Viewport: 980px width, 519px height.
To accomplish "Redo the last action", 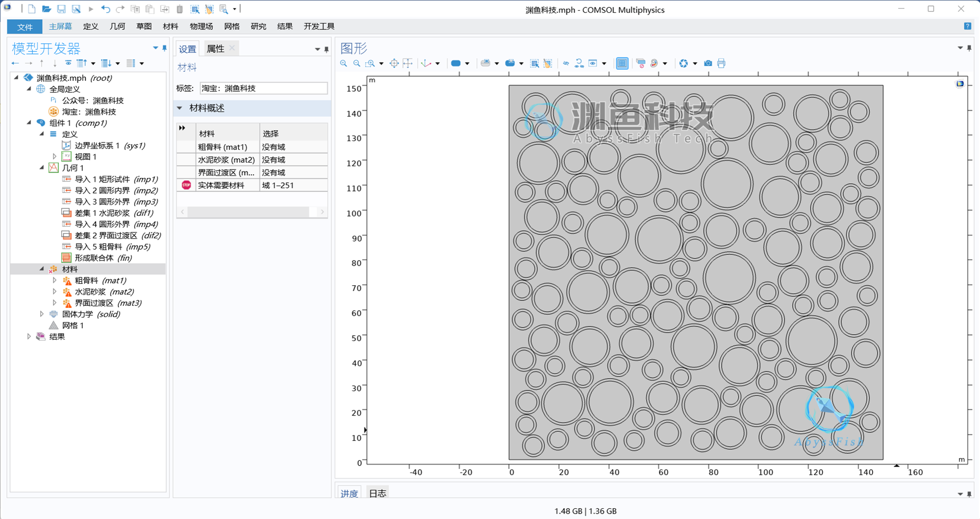I will 120,9.
